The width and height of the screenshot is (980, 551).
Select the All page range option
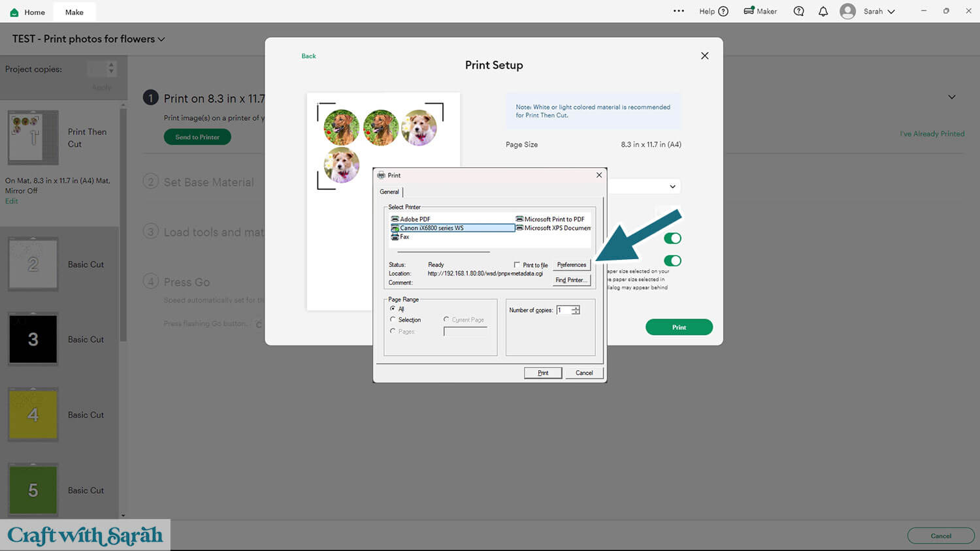393,308
